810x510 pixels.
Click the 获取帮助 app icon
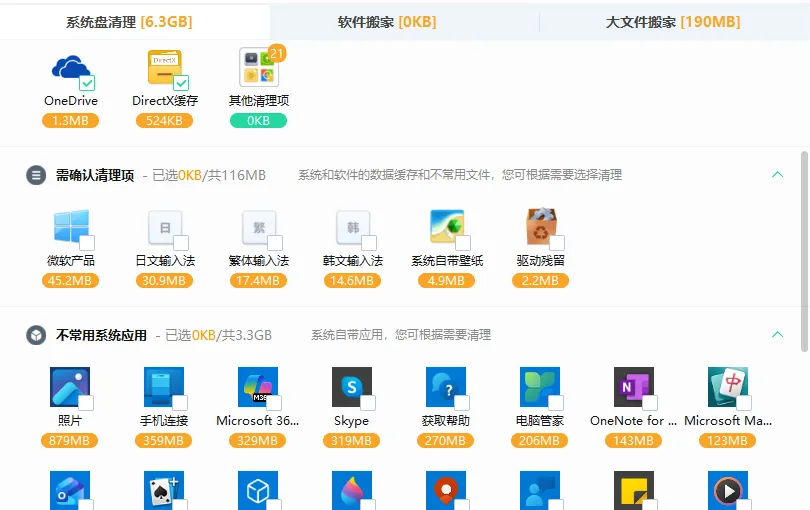tap(446, 387)
